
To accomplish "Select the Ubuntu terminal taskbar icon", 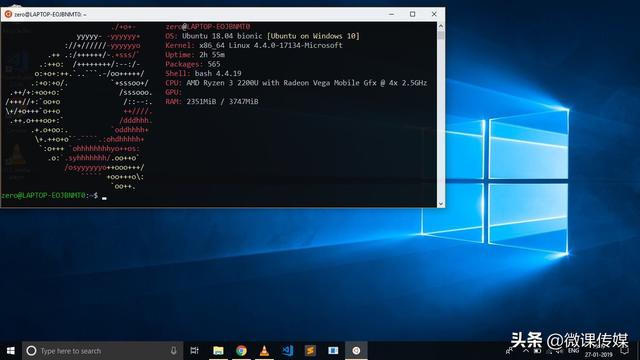I will click(356, 351).
